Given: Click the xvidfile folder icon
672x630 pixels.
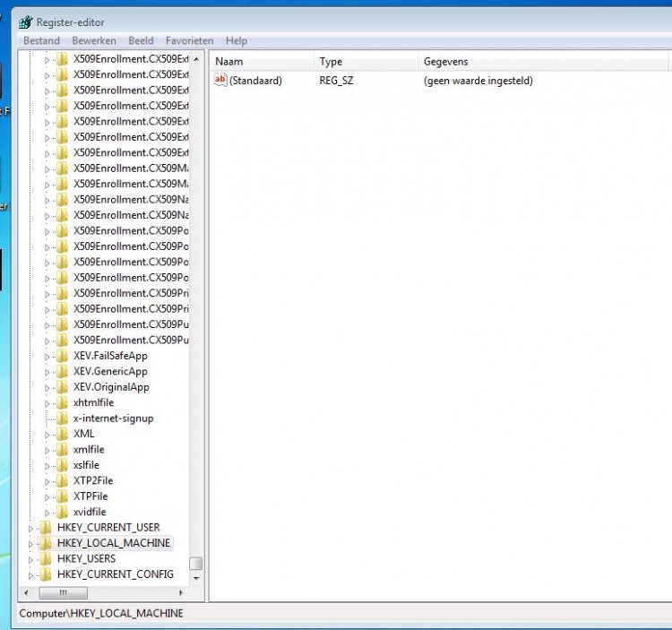Looking at the screenshot, I should tap(62, 512).
